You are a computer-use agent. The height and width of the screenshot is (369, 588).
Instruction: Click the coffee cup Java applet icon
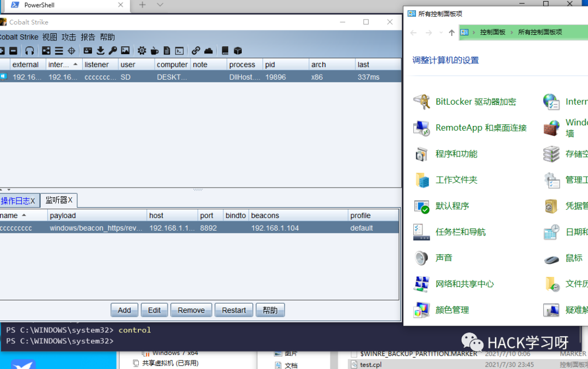[155, 51]
